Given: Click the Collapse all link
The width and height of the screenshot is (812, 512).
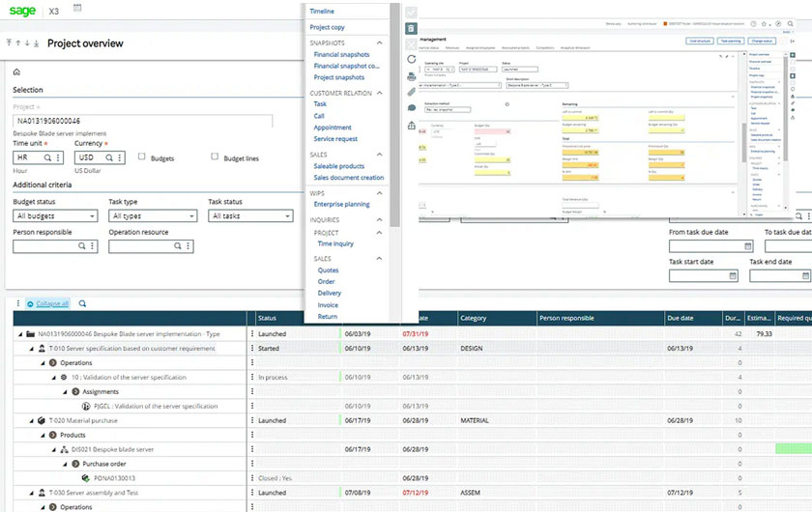Looking at the screenshot, I should (52, 303).
